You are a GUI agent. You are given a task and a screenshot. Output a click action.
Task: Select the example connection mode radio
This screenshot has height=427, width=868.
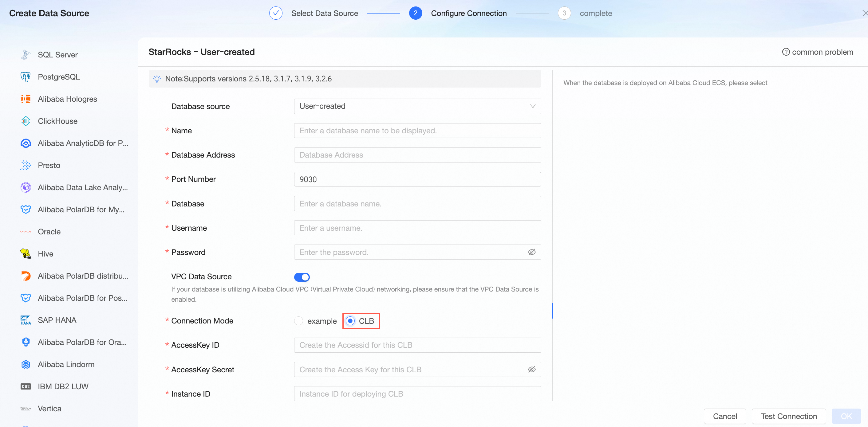298,321
